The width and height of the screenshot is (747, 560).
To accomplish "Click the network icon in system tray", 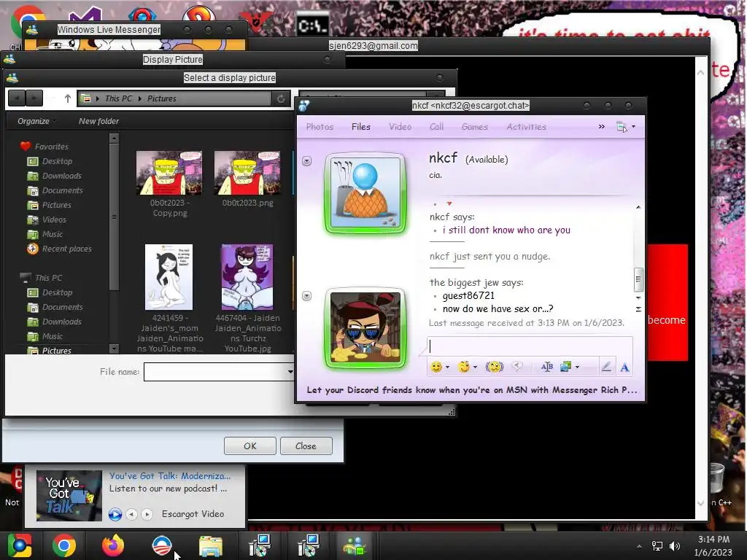I will pyautogui.click(x=657, y=545).
